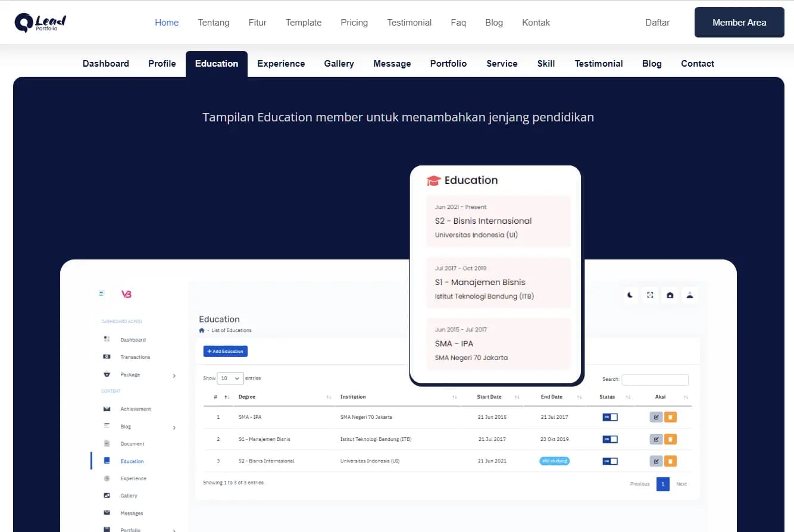Delete the S1 - Manajemen Bisnis row
Image resolution: width=794 pixels, height=532 pixels.
click(670, 439)
